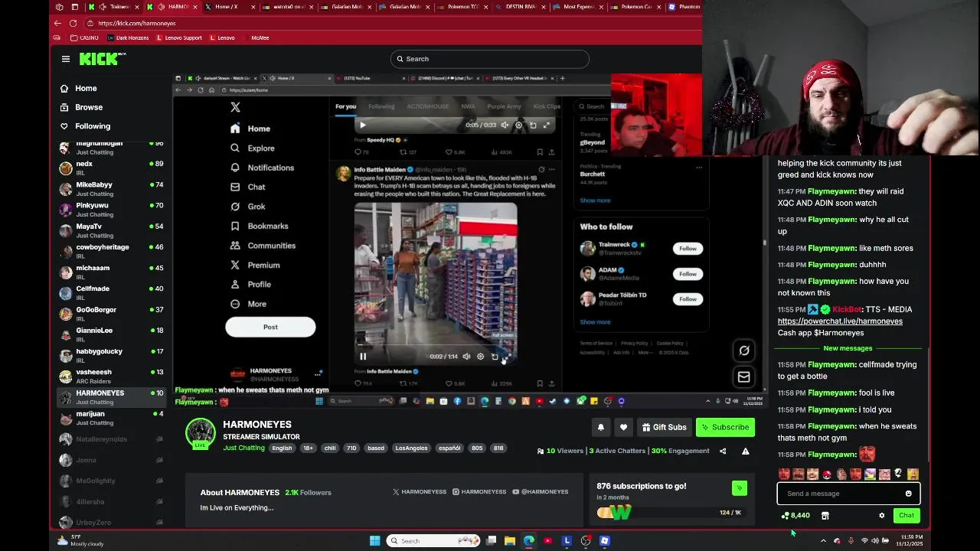Viewport: 980px width, 551px height.
Task: Open the CASINO bookmarks folder
Action: (x=84, y=37)
